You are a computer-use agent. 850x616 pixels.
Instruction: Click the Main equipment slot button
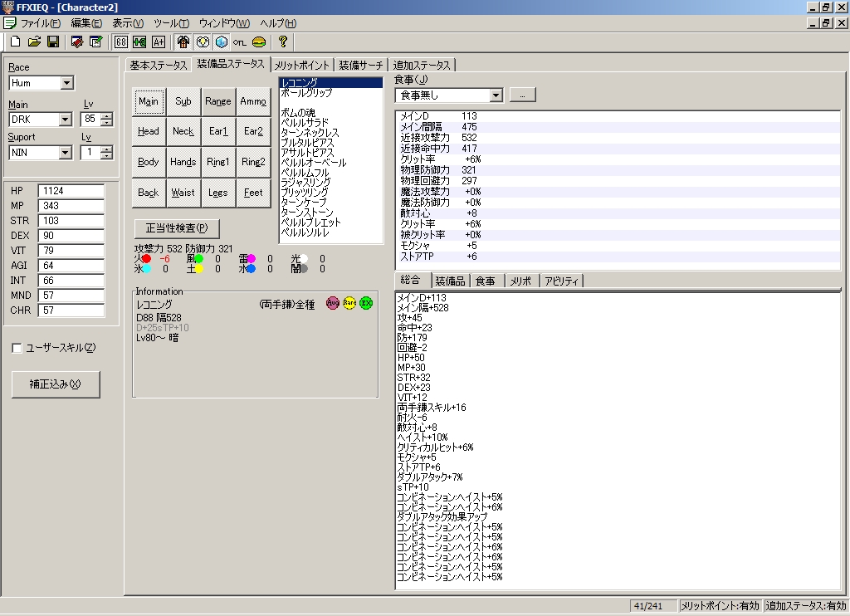coord(149,101)
